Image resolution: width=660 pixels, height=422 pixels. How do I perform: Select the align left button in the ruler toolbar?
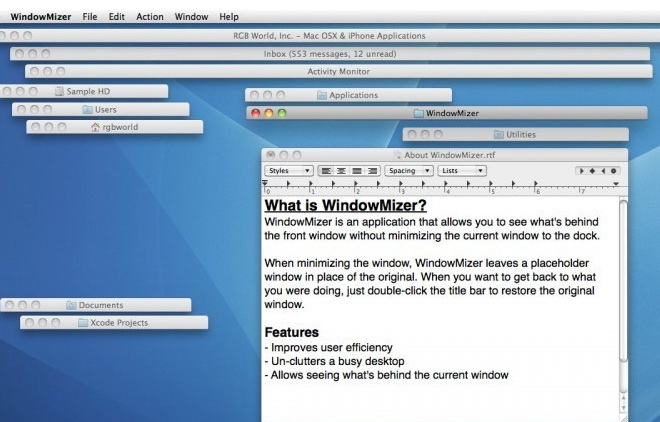pos(326,171)
